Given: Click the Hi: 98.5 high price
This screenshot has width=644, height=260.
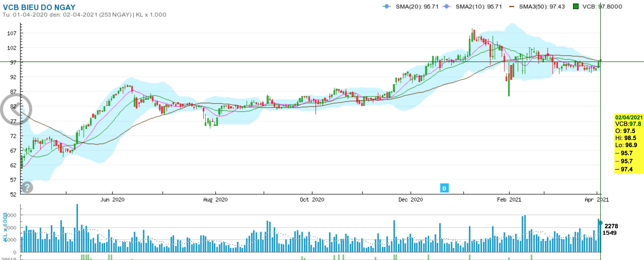Looking at the screenshot, I should tap(626, 138).
